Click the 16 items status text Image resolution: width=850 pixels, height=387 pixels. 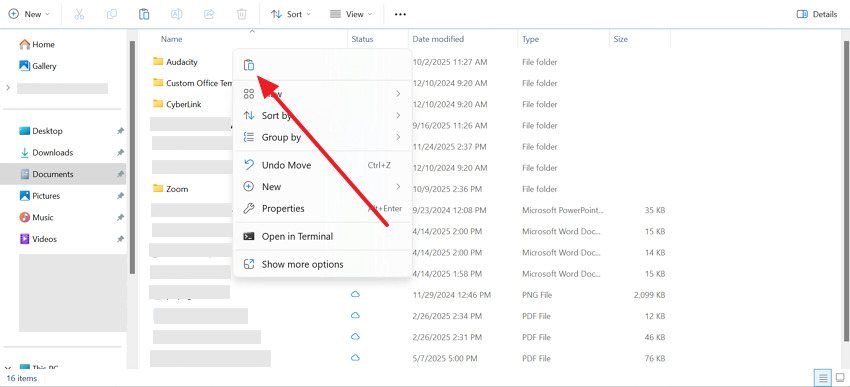tap(22, 378)
